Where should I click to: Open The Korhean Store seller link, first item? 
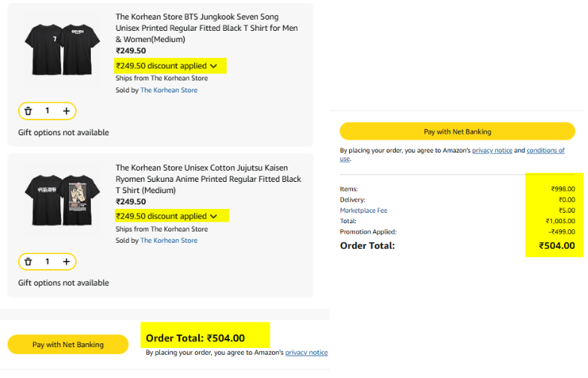tap(169, 90)
